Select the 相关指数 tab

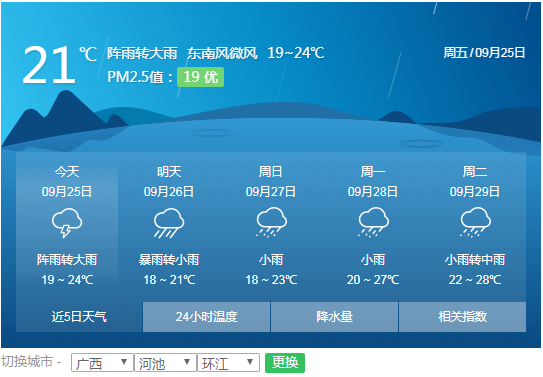463,317
